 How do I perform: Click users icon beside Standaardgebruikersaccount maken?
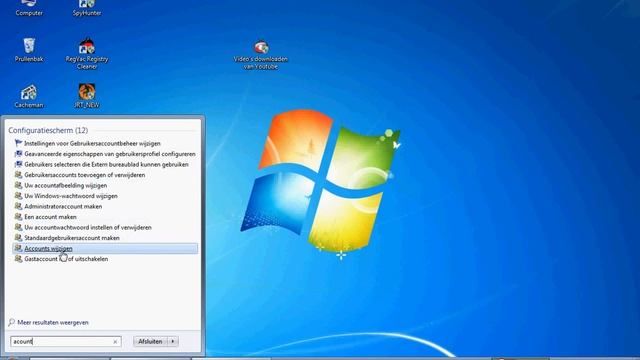point(18,238)
